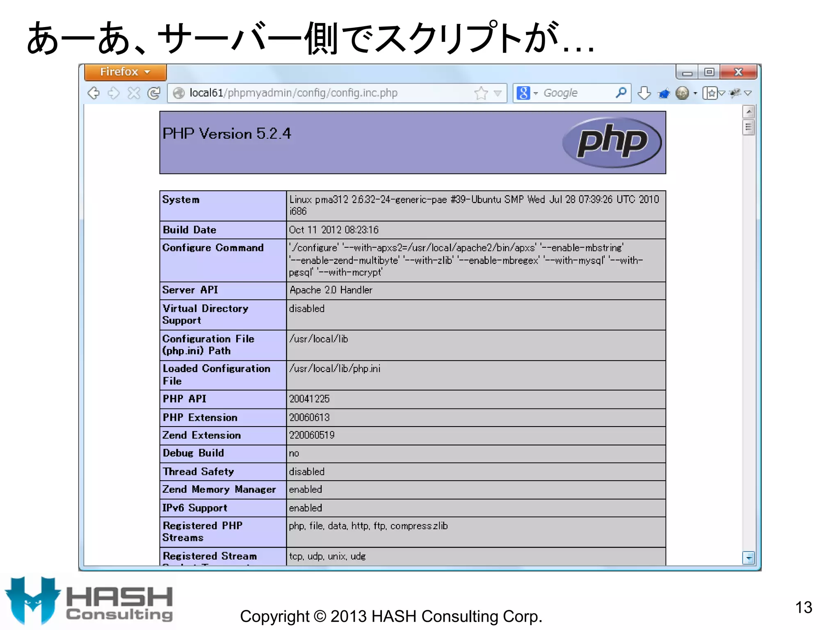Screen dimensions: 840x630
Task: Open the downloads arrow icon
Action: click(644, 93)
